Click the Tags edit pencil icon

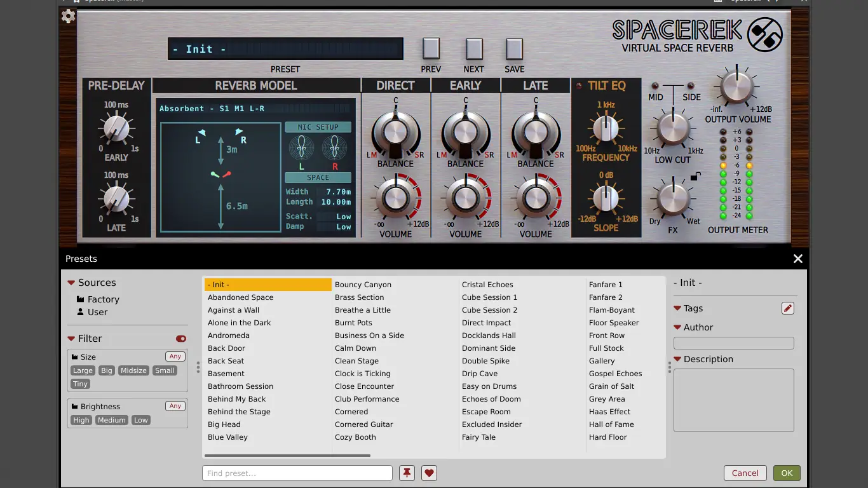[788, 308]
